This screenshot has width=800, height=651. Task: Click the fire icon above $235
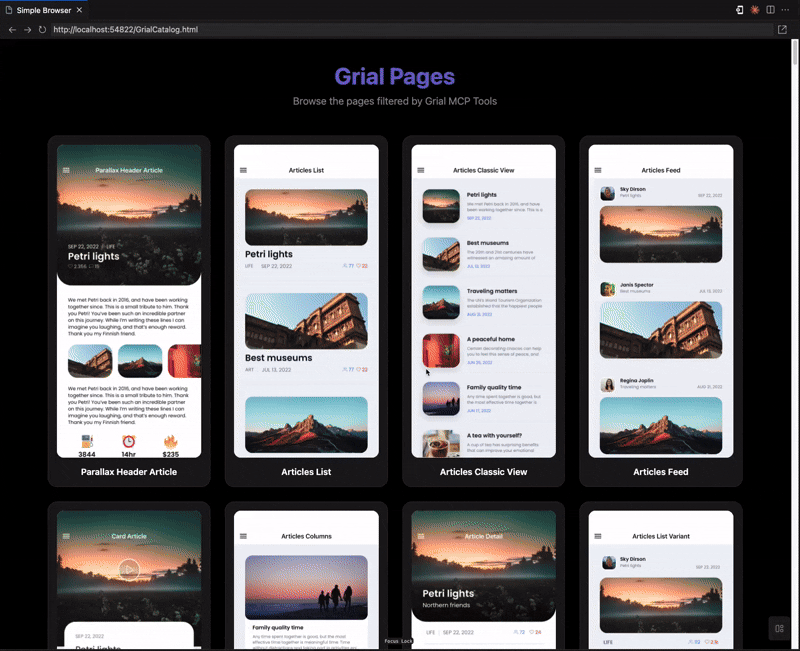click(x=170, y=440)
